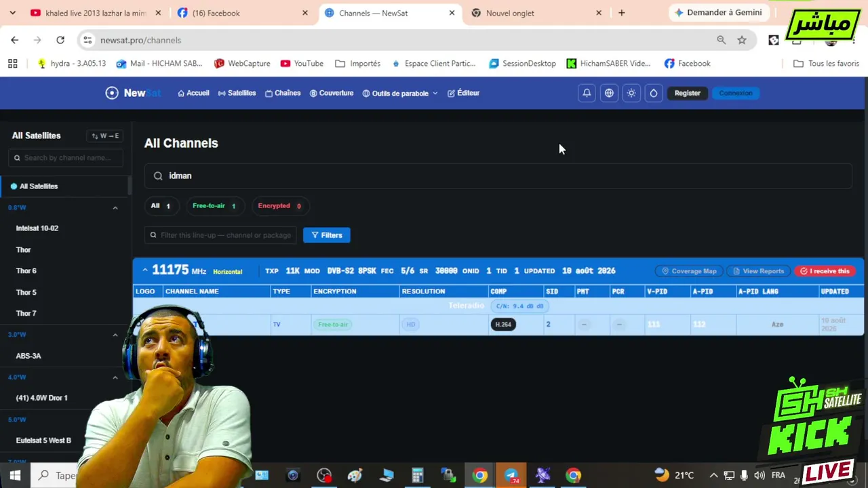Open the Windows Start menu
Viewport: 868px width, 488px height.
tap(15, 475)
